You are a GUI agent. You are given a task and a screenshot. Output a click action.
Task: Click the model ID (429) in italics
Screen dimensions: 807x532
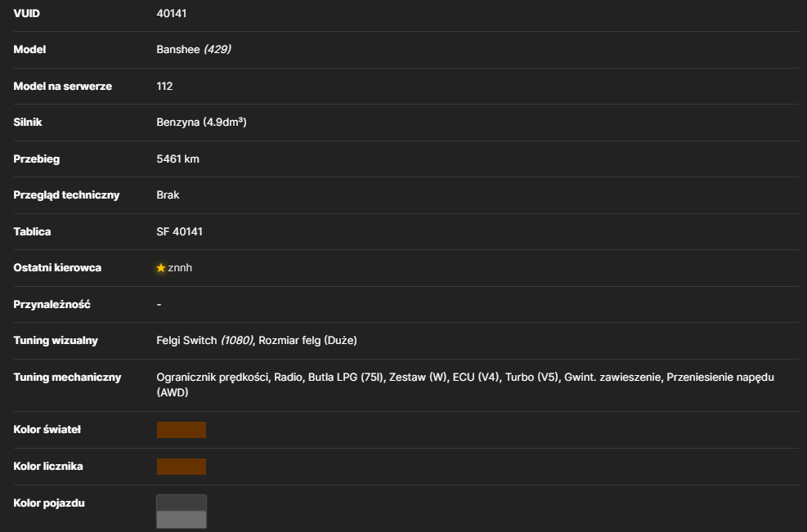pyautogui.click(x=217, y=49)
